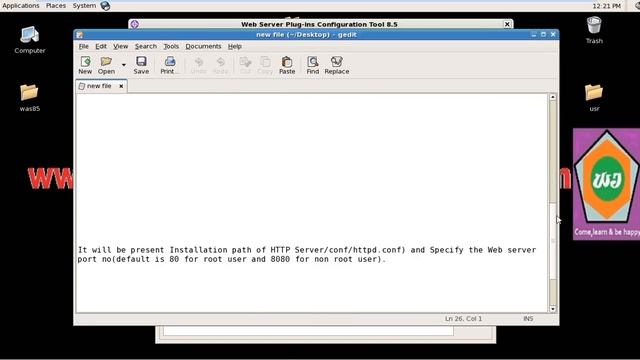Viewport: 640px width, 360px height.
Task: Open the Documents menu
Action: click(203, 47)
